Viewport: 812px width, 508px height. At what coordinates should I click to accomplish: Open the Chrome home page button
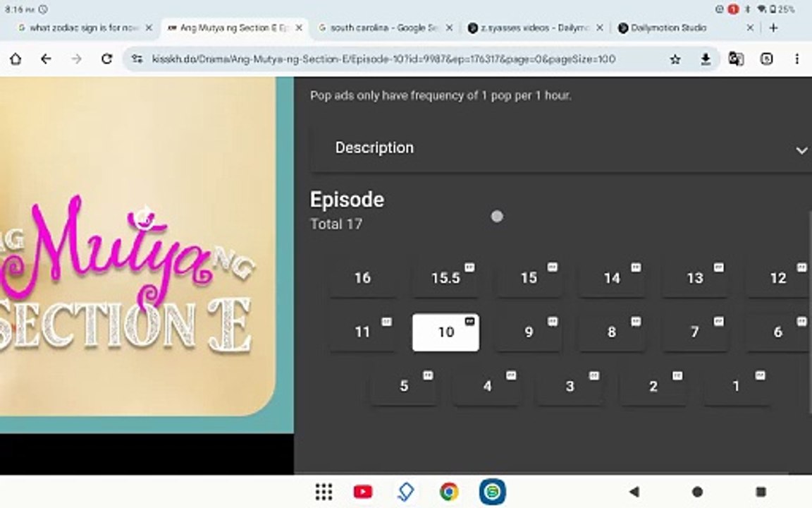(16, 59)
